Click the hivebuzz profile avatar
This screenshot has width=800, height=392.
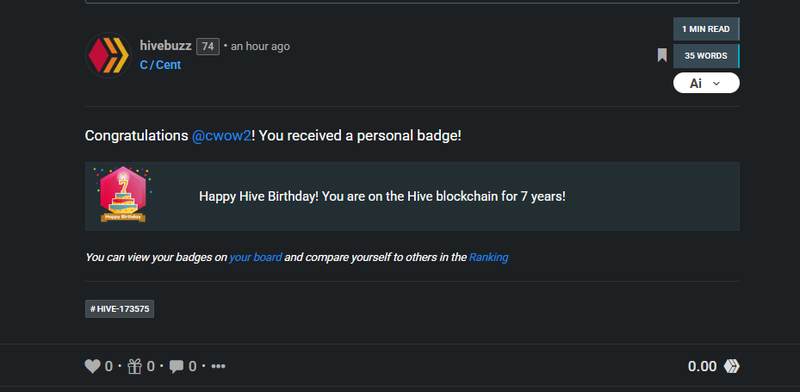coord(109,55)
